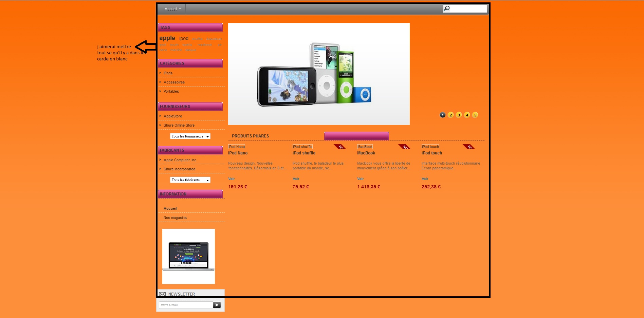644x318 pixels.
Task: Click the AppleStore bullet arrow
Action: point(160,116)
